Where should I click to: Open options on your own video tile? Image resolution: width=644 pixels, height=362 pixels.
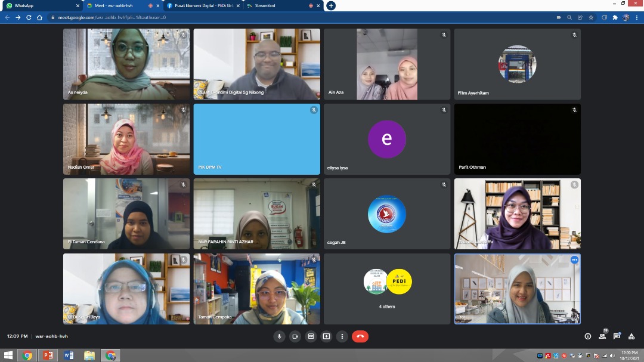click(x=574, y=260)
